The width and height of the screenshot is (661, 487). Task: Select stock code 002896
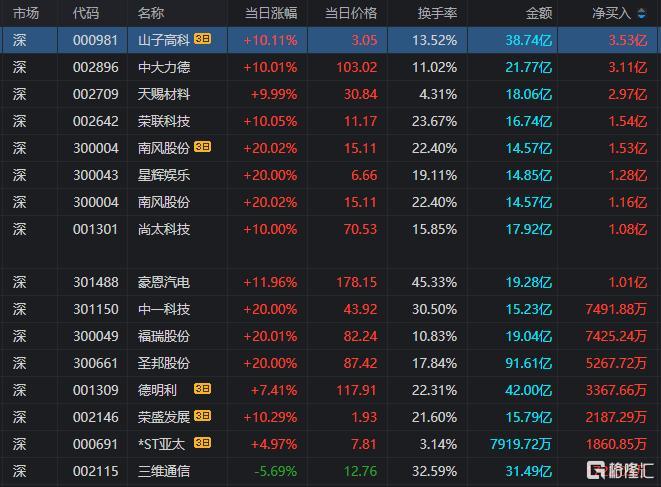coord(96,67)
